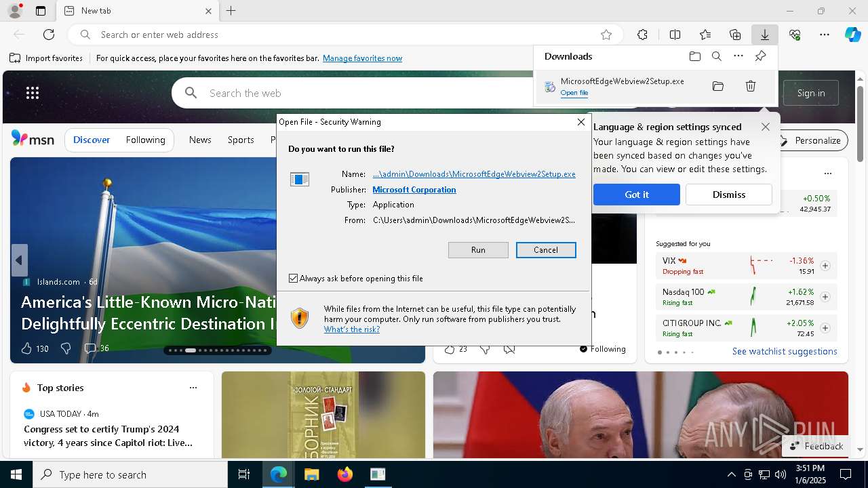
Task: Go to previous carousel story arrow
Action: click(19, 260)
